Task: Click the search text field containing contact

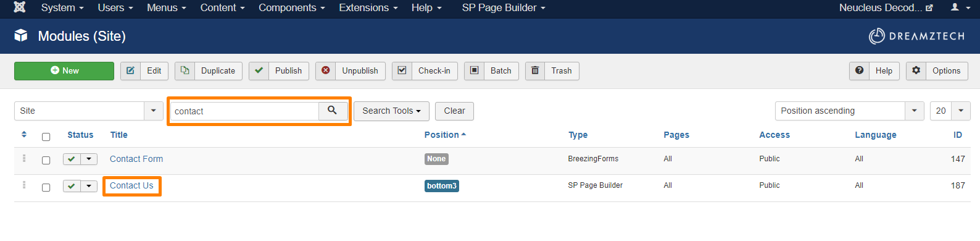Action: tap(245, 111)
